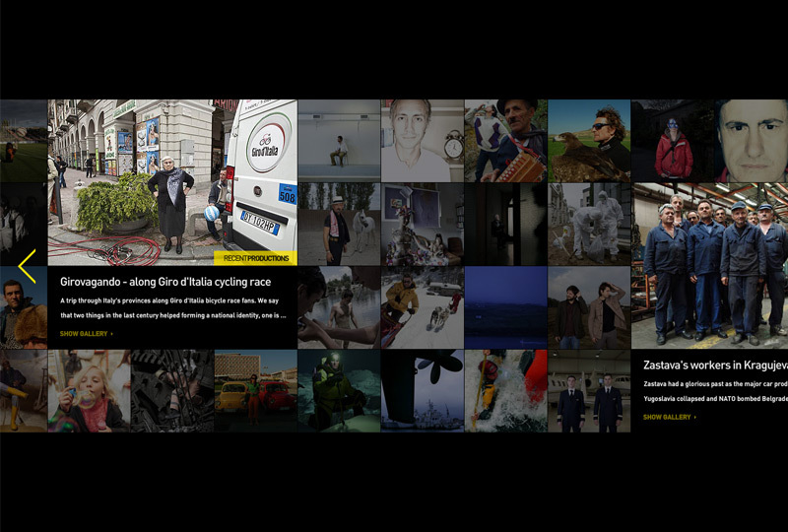Viewport: 788px width, 532px height.
Task: Click the Zastava's workers in Kragujevac title
Action: 716,366
